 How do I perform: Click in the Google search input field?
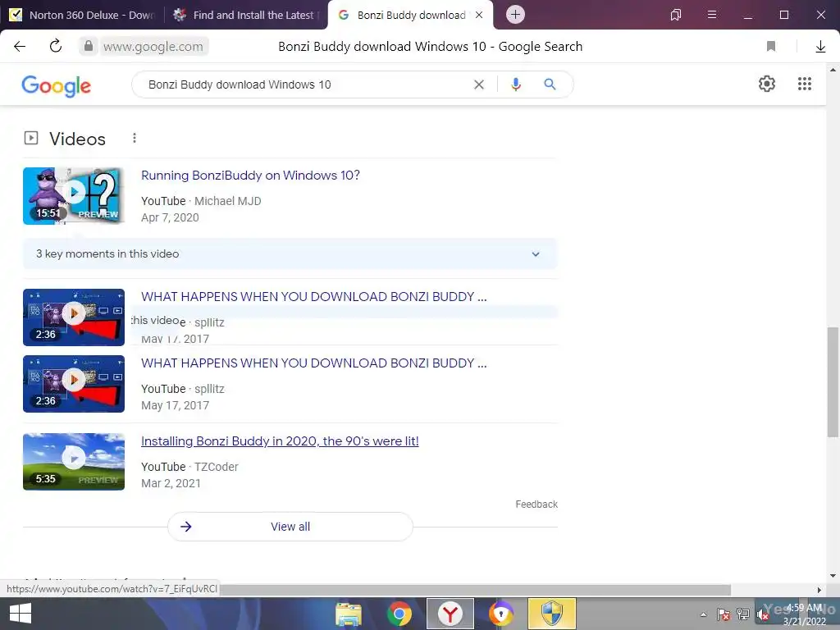[305, 84]
